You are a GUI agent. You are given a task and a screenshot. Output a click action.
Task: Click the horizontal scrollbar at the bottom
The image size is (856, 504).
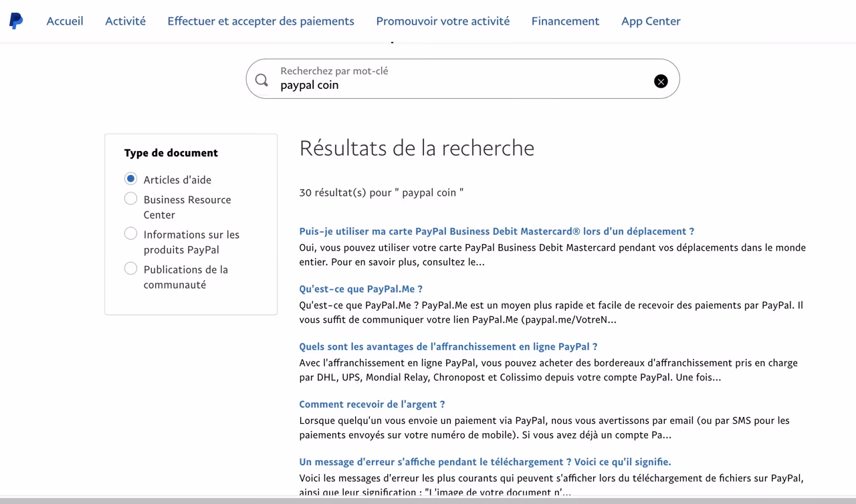[428, 500]
